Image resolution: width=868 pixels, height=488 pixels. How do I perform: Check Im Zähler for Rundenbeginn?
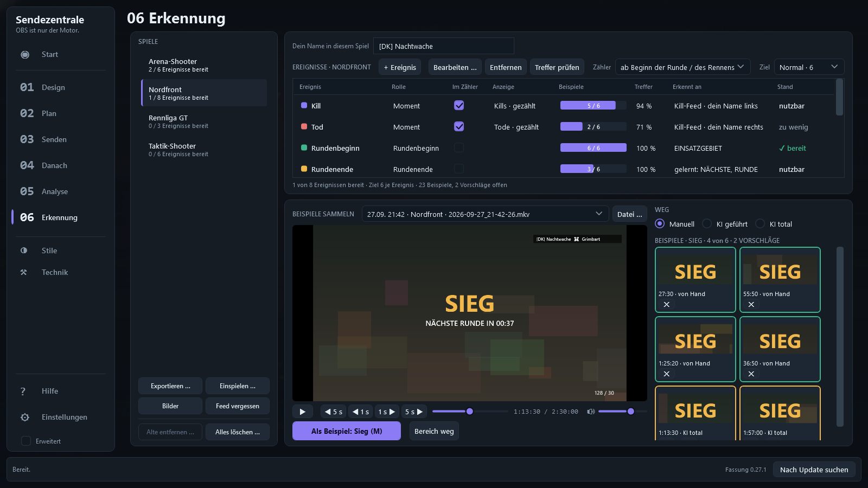tap(459, 147)
